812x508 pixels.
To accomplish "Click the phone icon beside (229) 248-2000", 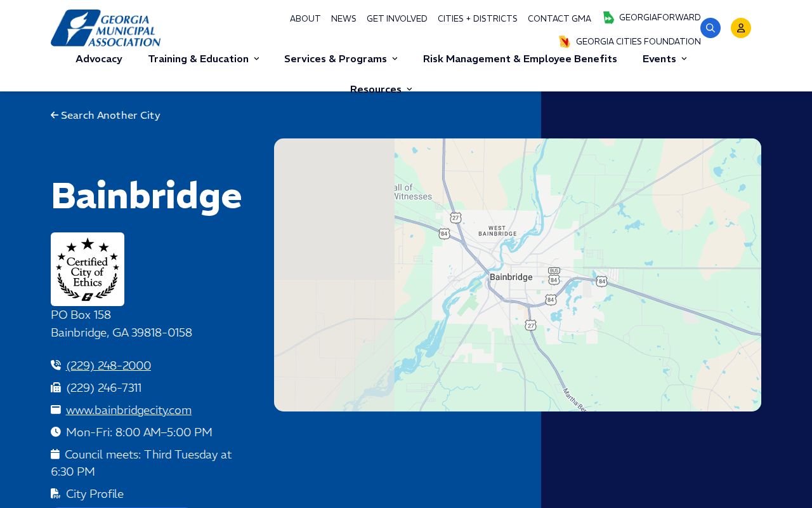I will (x=56, y=365).
